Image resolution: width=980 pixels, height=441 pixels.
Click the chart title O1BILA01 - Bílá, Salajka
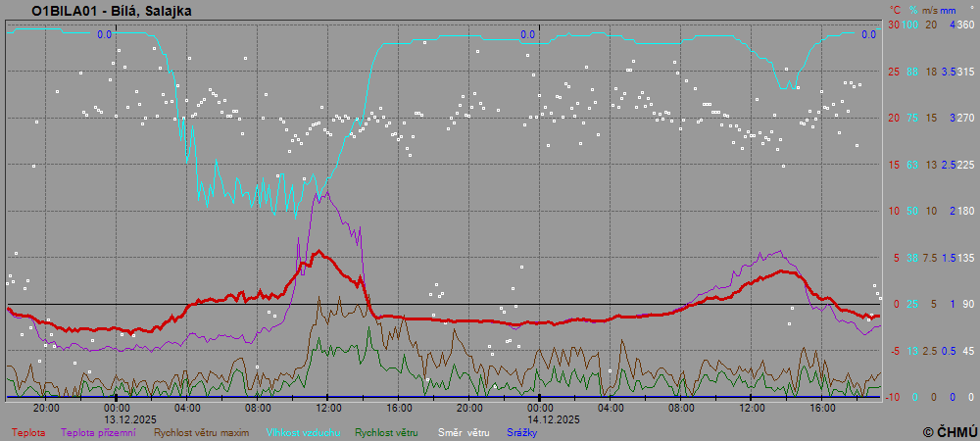(x=112, y=11)
